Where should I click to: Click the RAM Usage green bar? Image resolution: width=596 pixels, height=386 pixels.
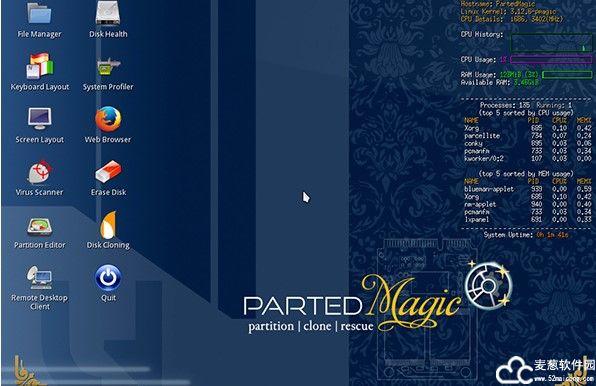coord(567,74)
